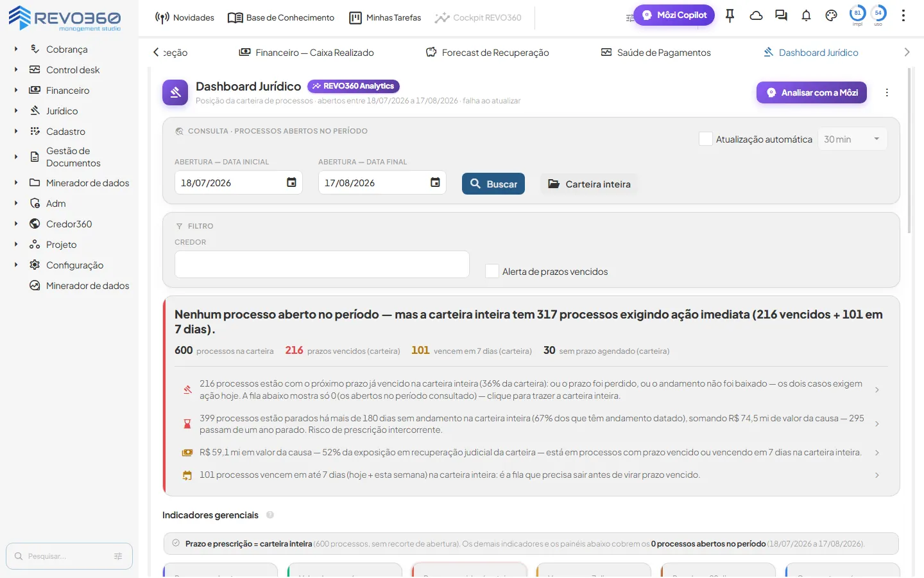The image size is (924, 578).
Task: Open Base de Conhecimento
Action: 281,17
